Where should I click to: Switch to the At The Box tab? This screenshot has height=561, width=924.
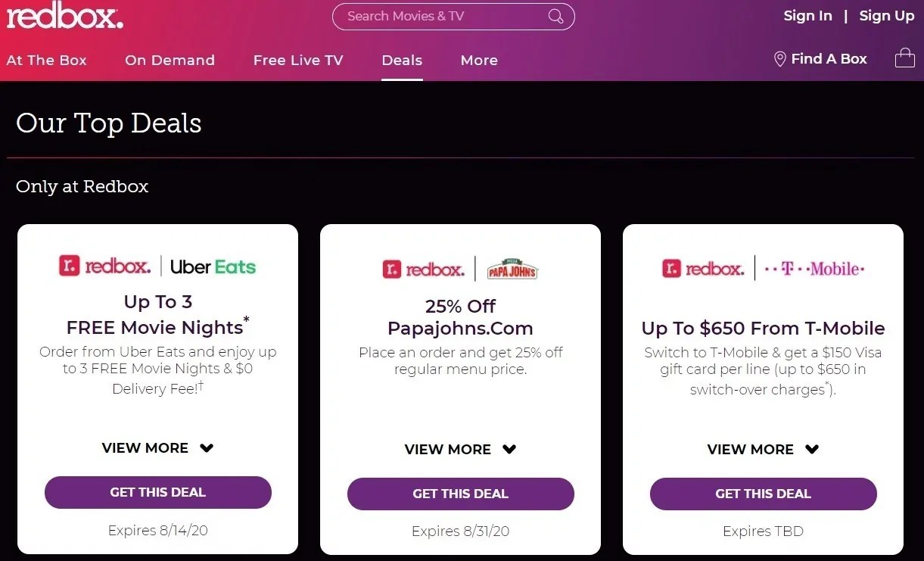coord(46,60)
